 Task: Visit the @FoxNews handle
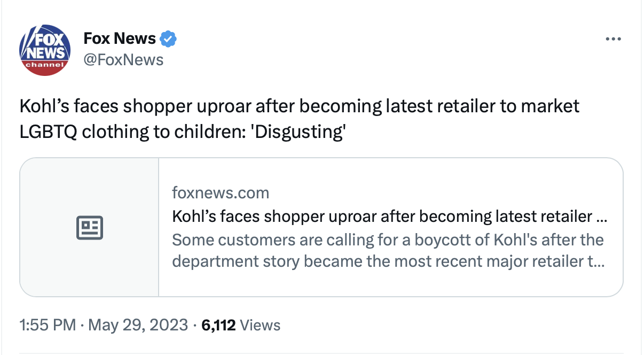(x=123, y=59)
